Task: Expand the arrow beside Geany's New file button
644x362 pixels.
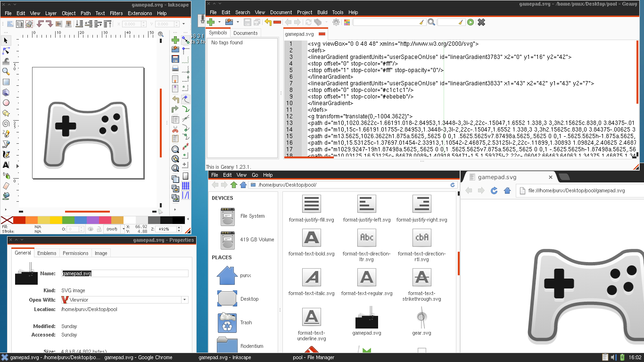Action: coord(219,22)
